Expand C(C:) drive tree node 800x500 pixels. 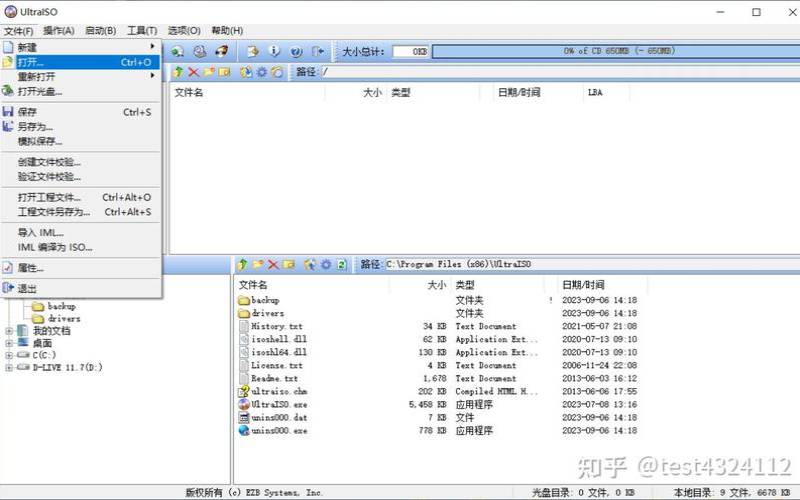point(9,355)
